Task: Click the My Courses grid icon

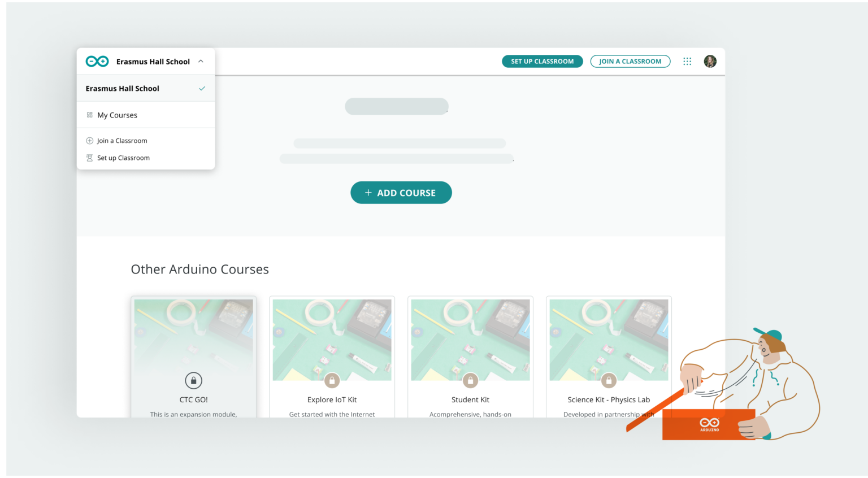Action: point(89,115)
